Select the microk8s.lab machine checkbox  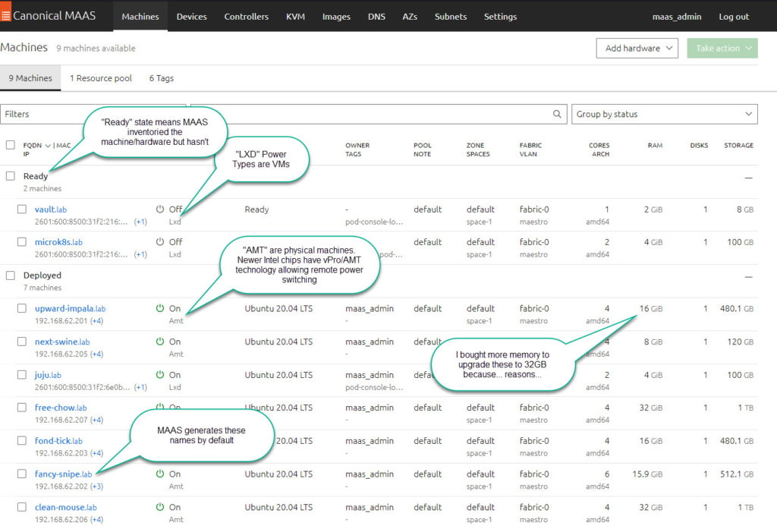coord(22,242)
